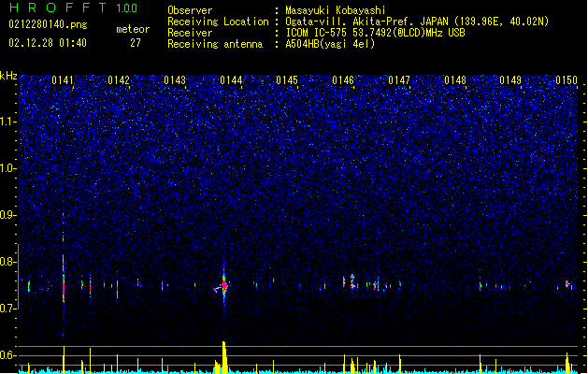Click the 0148 time marker
This screenshot has height=374, width=588.
[x=455, y=80]
